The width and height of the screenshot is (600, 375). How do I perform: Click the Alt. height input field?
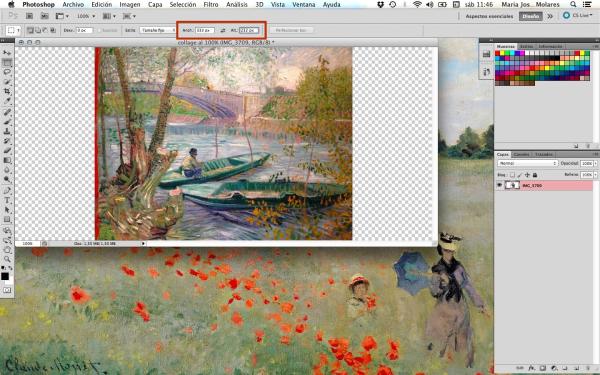pos(249,30)
